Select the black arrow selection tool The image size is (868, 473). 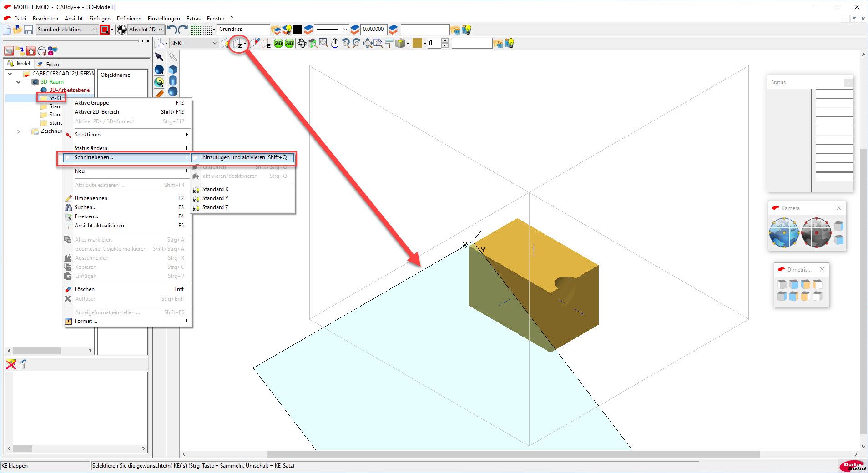coord(159,57)
